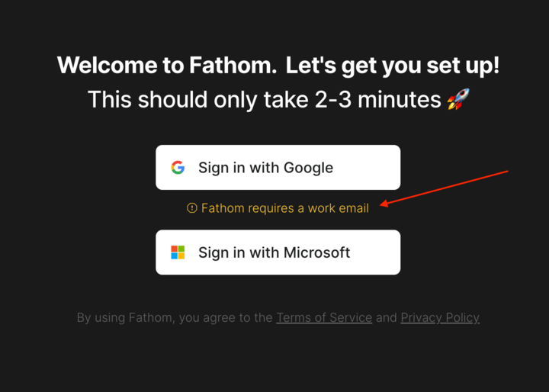This screenshot has width=549, height=392.
Task: Click the "Let's get you set up!" text
Action: pyautogui.click(x=393, y=65)
